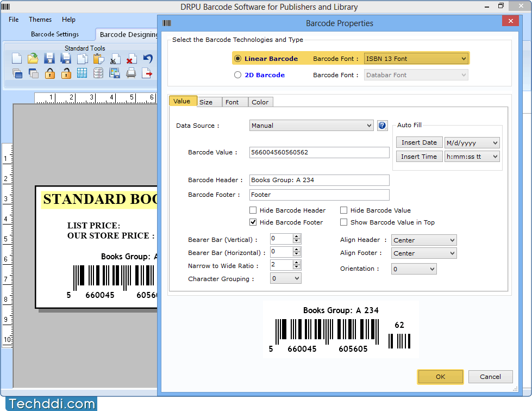
Task: Check Hide Barcode Value
Action: [x=343, y=210]
